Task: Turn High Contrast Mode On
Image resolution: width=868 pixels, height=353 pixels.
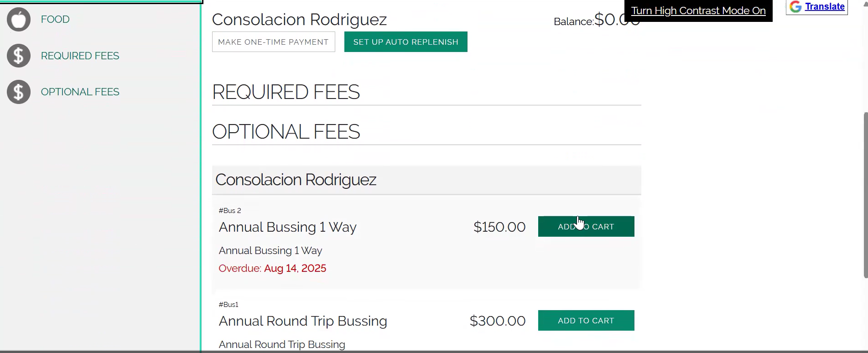Action: pos(698,11)
